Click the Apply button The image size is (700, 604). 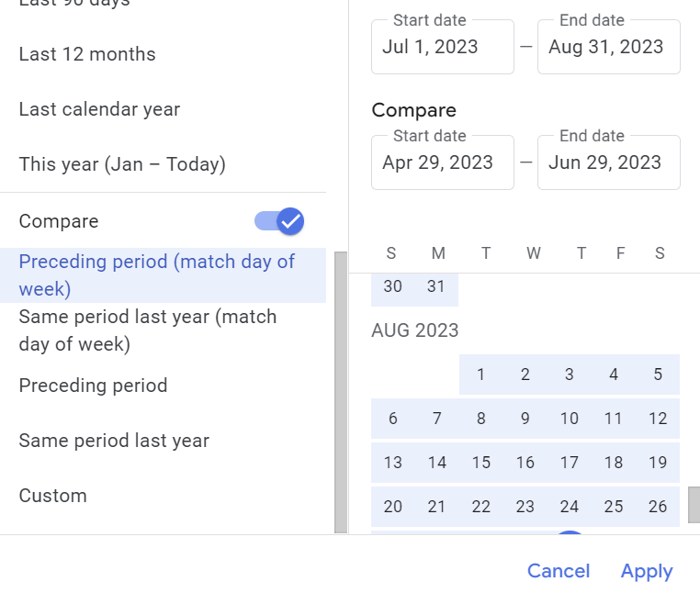[x=647, y=571]
